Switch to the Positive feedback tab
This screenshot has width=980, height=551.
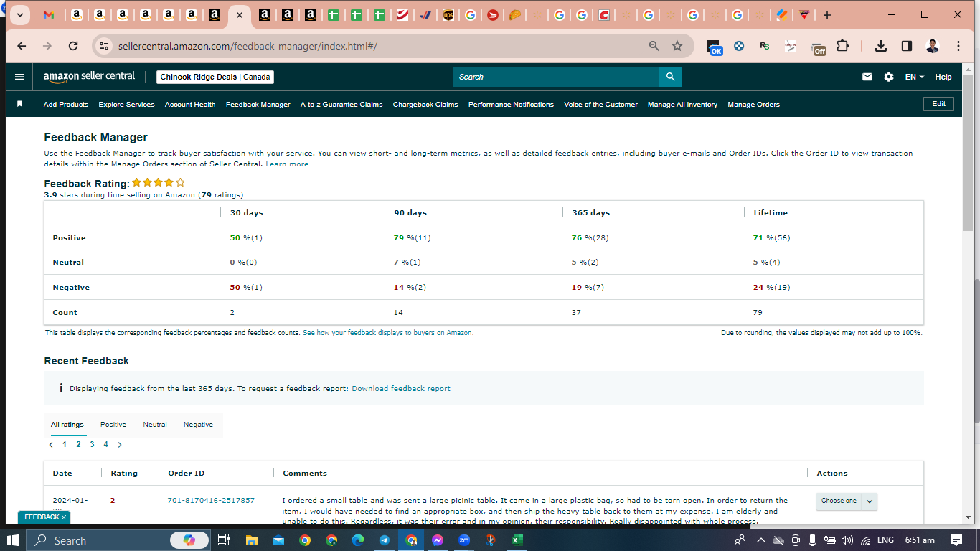pos(113,425)
